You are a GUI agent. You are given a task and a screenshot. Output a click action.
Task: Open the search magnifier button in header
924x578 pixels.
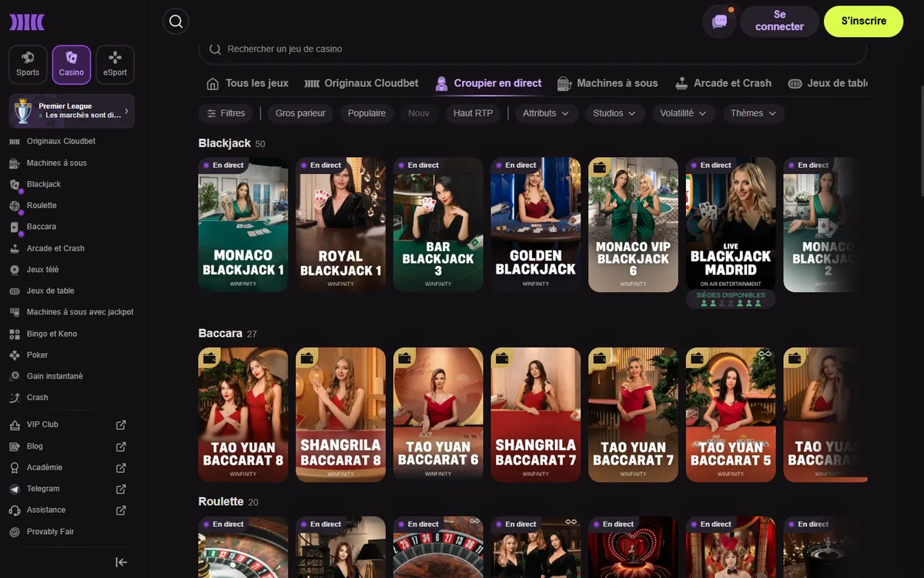[176, 22]
